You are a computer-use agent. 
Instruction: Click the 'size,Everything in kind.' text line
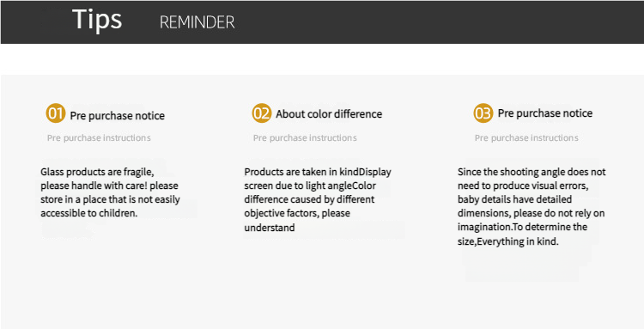[508, 241]
